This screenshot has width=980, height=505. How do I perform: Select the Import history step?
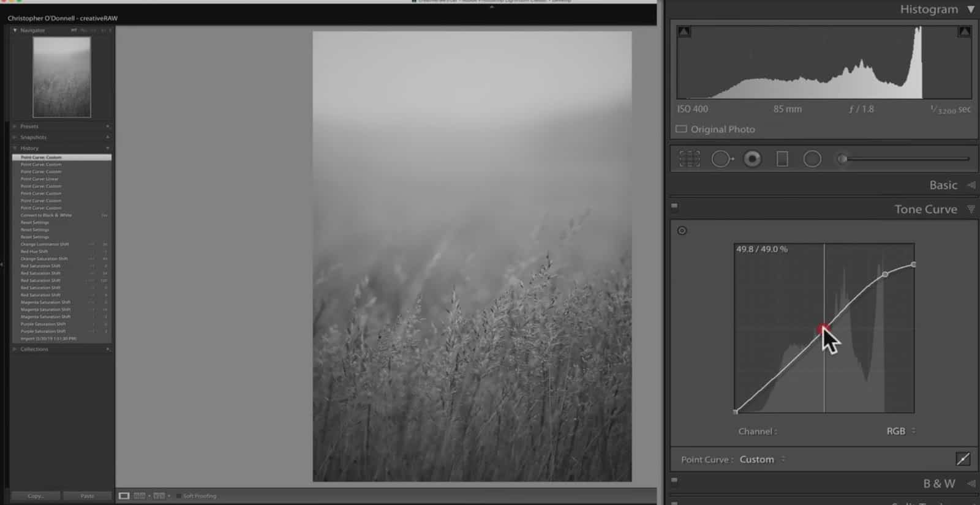click(x=62, y=339)
